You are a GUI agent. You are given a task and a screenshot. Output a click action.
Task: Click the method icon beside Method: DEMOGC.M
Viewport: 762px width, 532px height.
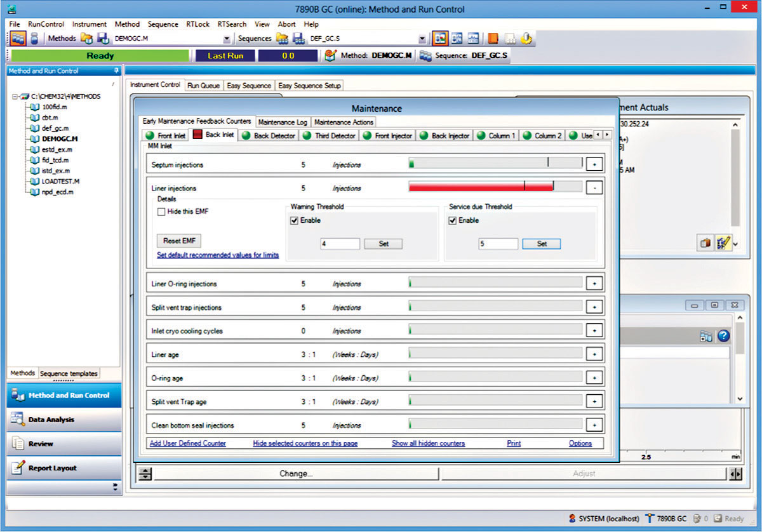click(x=330, y=56)
